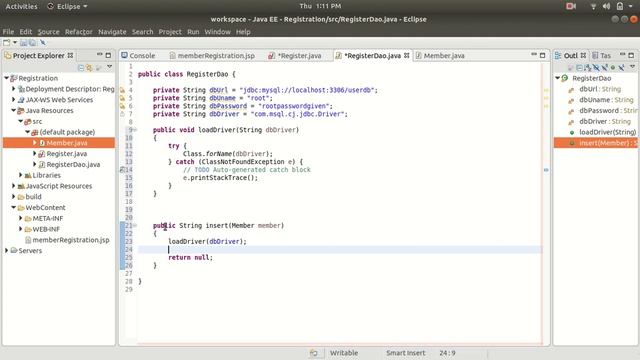Switch to the memberRegistration.jsp tab
The image size is (640, 360).
tap(212, 56)
